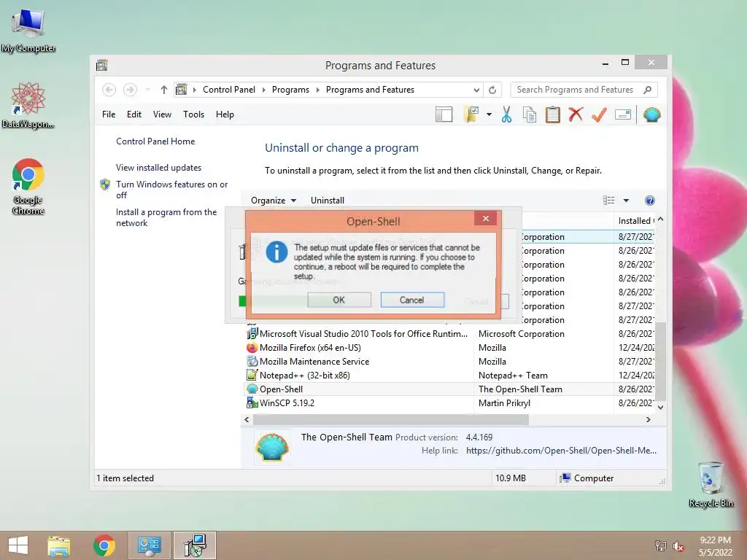Open My Computer desktop icon
This screenshot has height=560, width=747.
pyautogui.click(x=28, y=31)
